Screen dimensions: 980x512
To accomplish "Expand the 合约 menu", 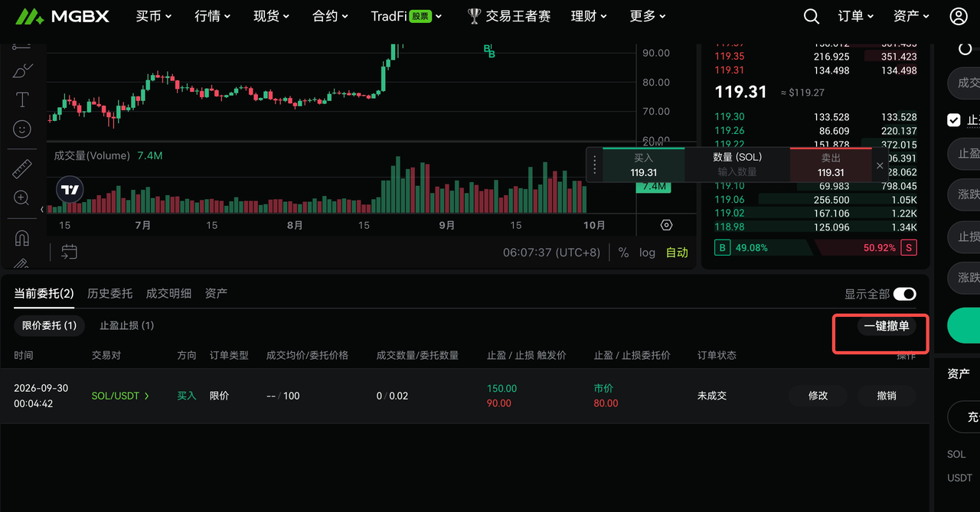I will pos(331,16).
